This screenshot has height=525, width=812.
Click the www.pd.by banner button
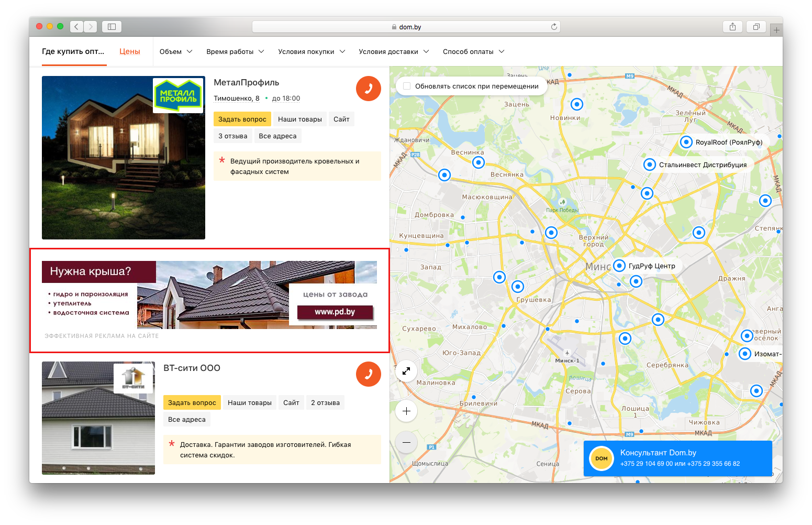coord(335,312)
